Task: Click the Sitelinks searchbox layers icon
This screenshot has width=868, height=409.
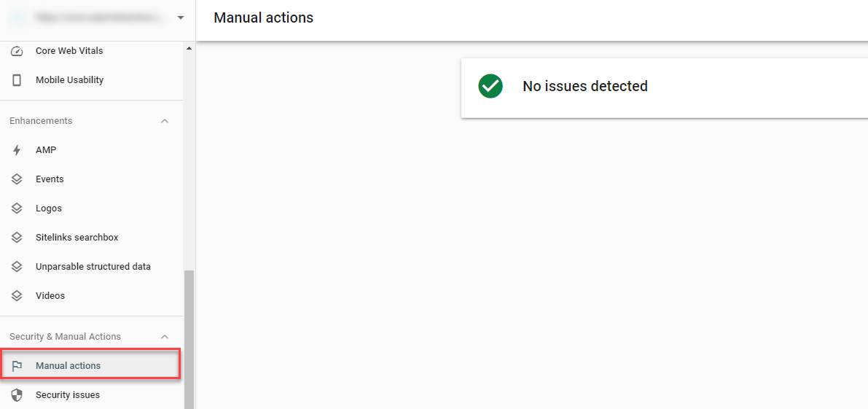Action: click(x=17, y=238)
